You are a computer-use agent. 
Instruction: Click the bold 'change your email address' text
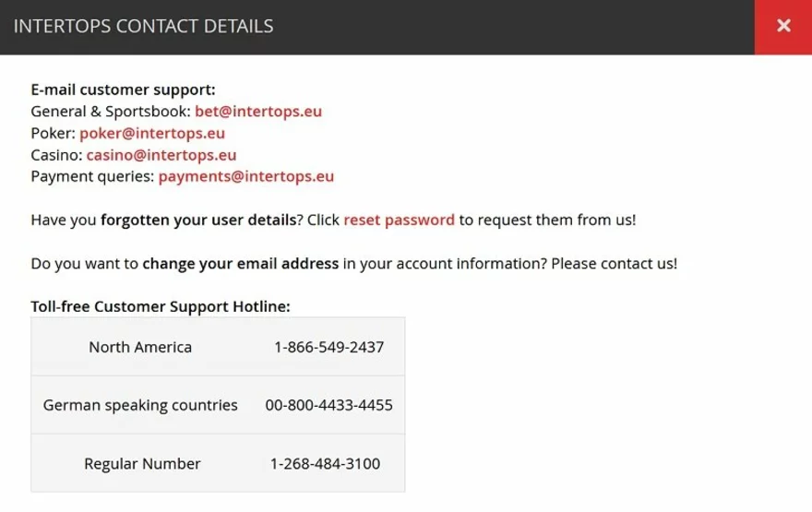(x=241, y=263)
